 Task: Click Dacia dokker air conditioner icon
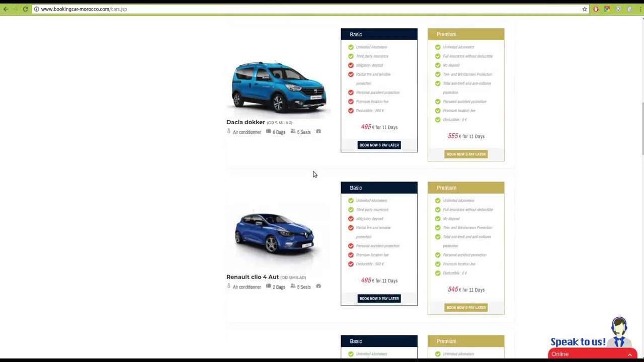click(x=228, y=131)
